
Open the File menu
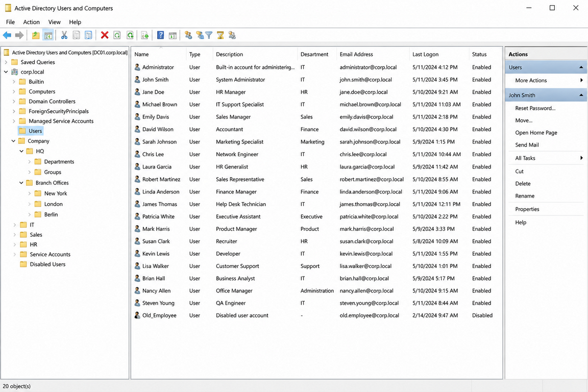(11, 22)
